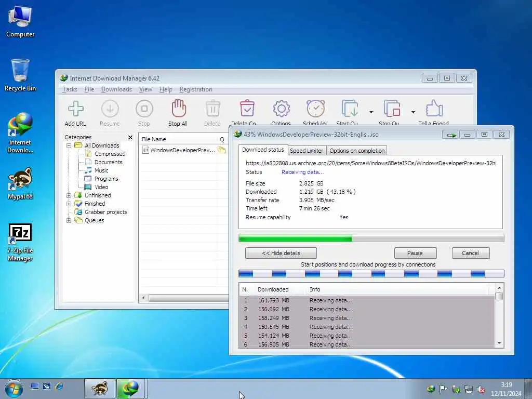The image size is (532, 399).
Task: Select connection row 2 with 156.092 MB
Action: (367, 310)
